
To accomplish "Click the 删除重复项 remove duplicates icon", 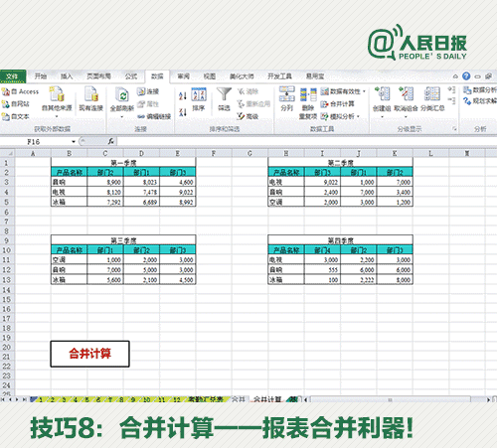I will [308, 103].
